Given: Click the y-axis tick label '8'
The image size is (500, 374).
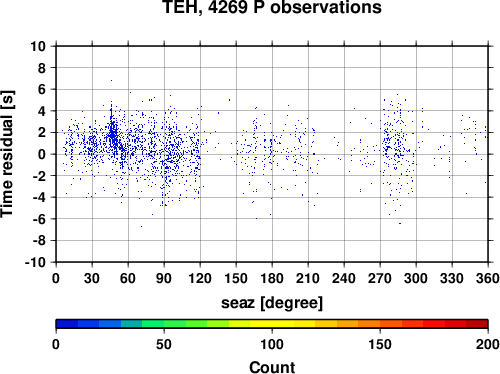Looking at the screenshot, I should (x=42, y=68).
